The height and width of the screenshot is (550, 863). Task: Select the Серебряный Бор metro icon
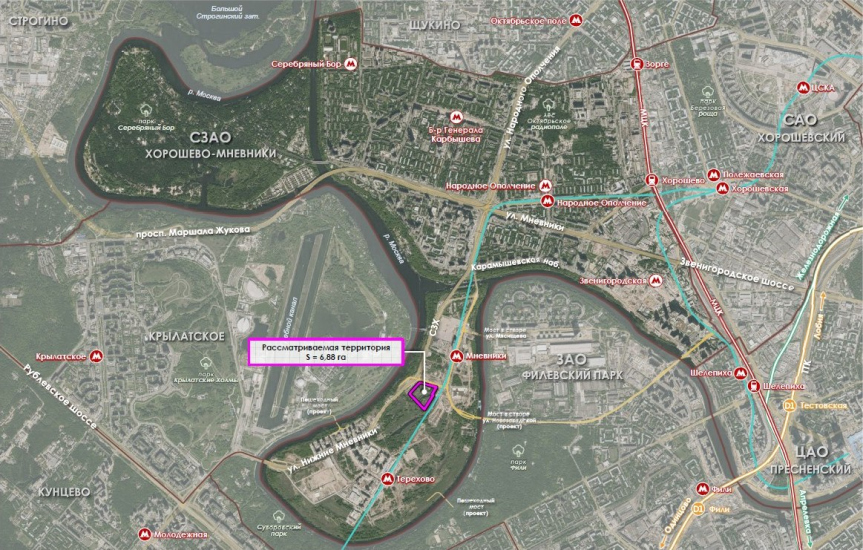(351, 64)
